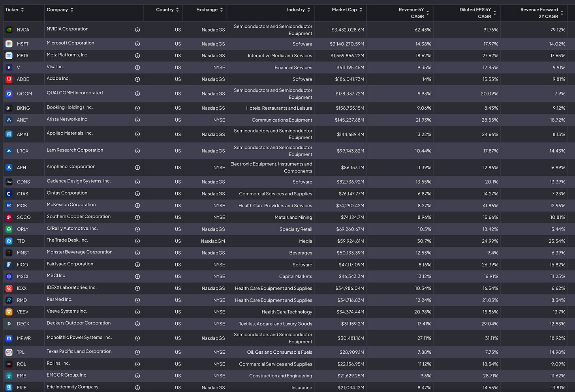Screen dimensions: 575x392
Task: Click the Texas Pacific Land logo
Action: [9, 352]
